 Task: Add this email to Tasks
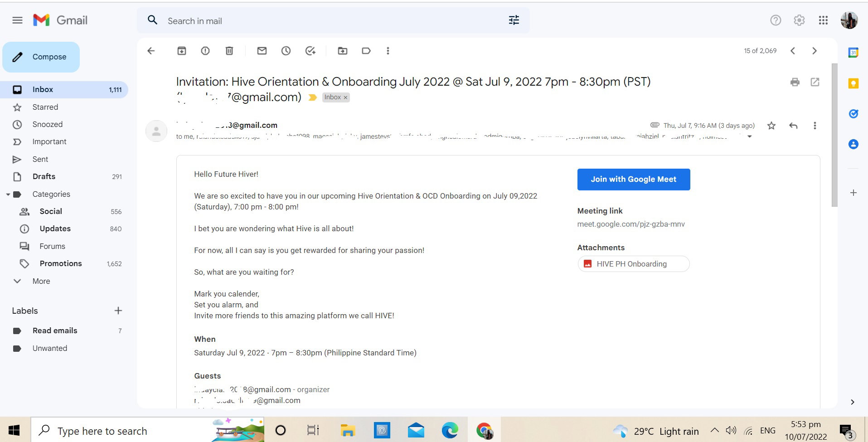click(310, 51)
